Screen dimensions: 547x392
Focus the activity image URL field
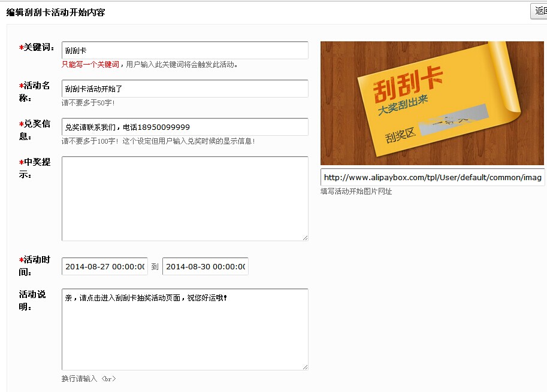tap(432, 177)
